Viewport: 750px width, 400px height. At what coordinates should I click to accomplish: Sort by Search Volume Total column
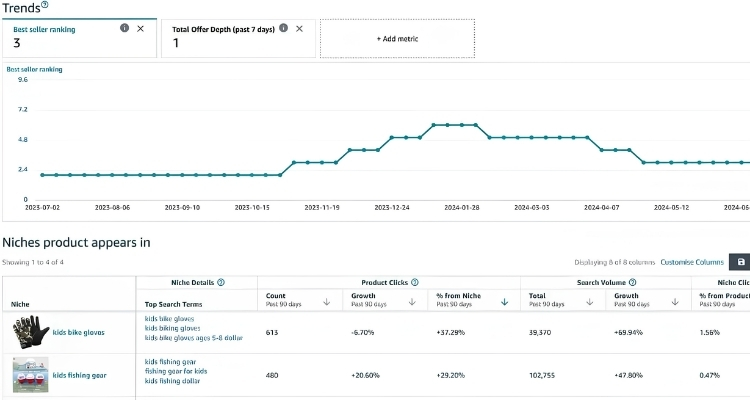tap(589, 302)
